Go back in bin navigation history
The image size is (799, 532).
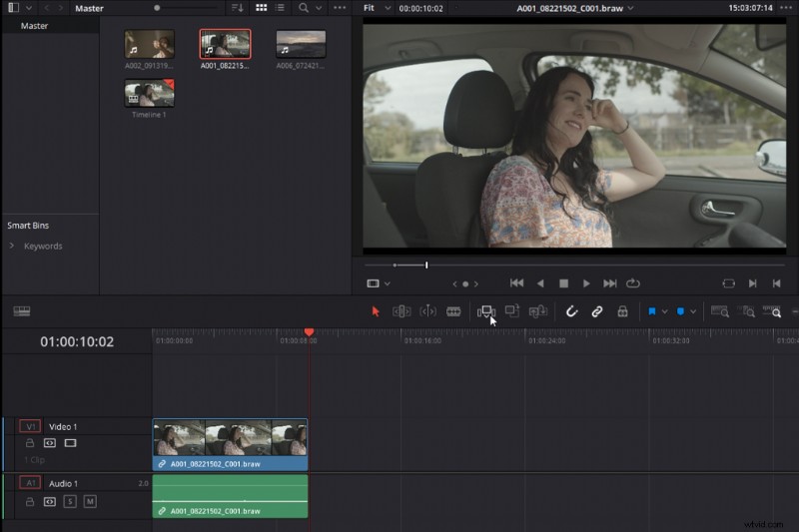click(x=46, y=8)
